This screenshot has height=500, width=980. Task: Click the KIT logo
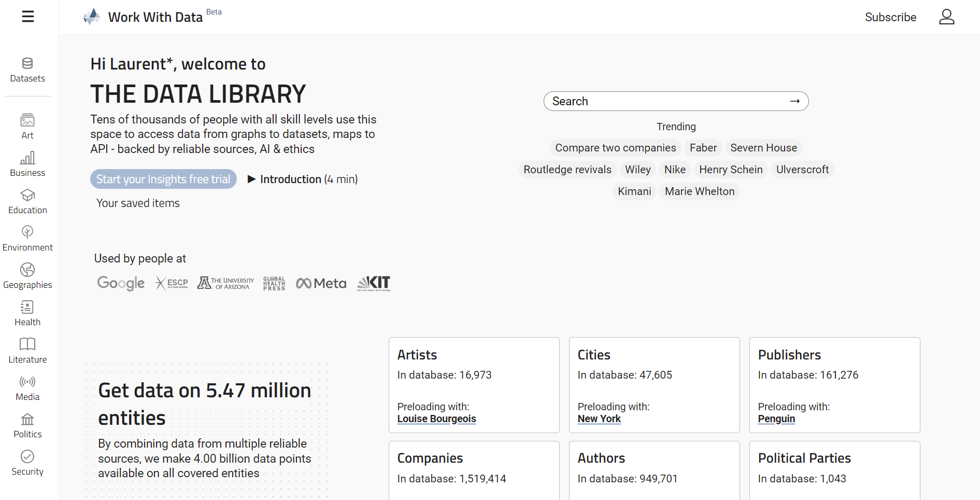[x=374, y=283]
